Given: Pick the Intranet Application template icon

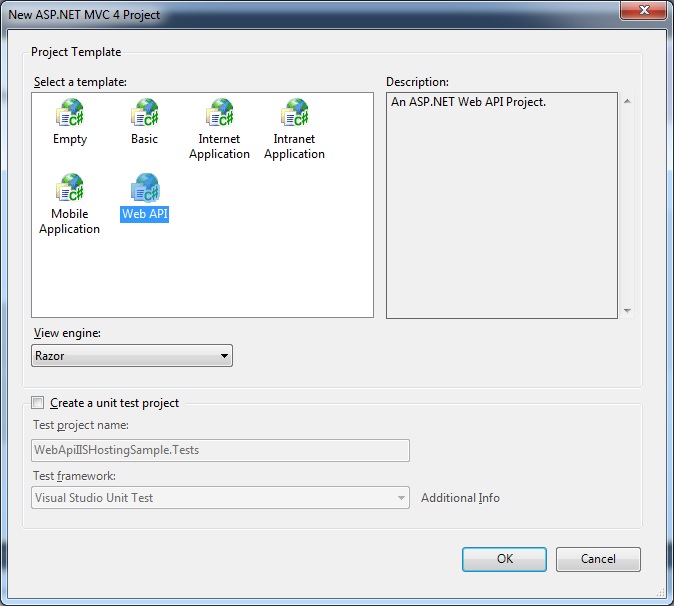Looking at the screenshot, I should (x=295, y=113).
